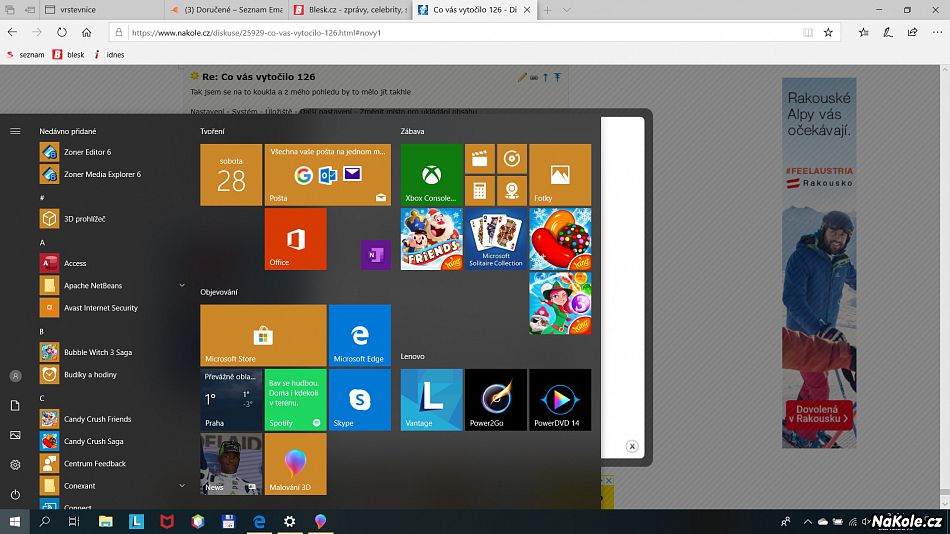
Task: Close the white popup with the X button
Action: pyautogui.click(x=632, y=446)
